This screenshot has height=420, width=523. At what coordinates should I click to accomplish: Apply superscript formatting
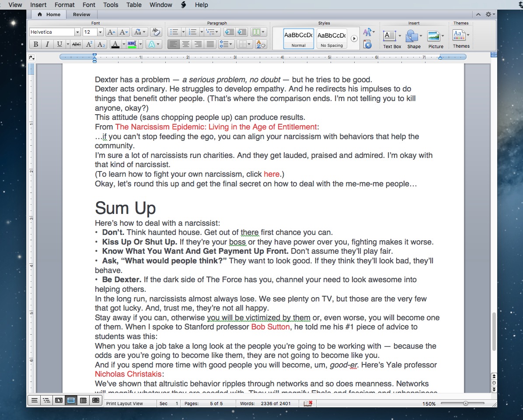coord(89,44)
